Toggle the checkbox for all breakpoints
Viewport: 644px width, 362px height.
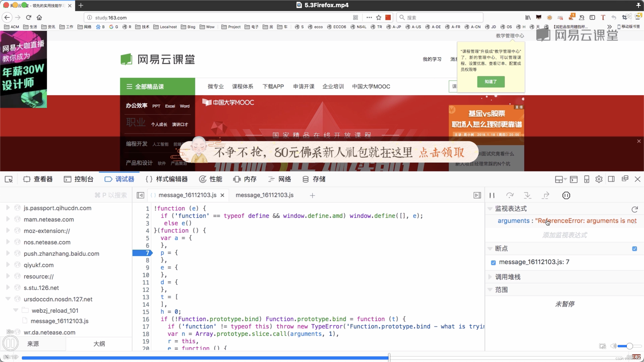(x=635, y=248)
